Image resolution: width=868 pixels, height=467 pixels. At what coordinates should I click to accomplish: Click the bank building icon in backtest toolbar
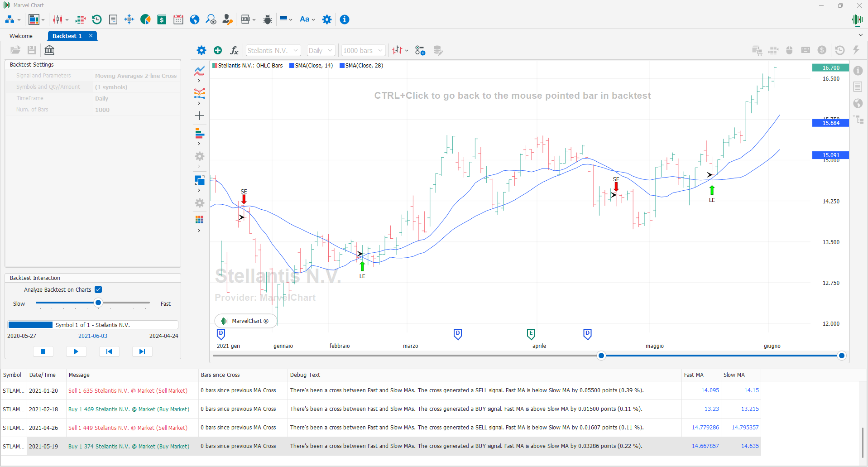(49, 50)
